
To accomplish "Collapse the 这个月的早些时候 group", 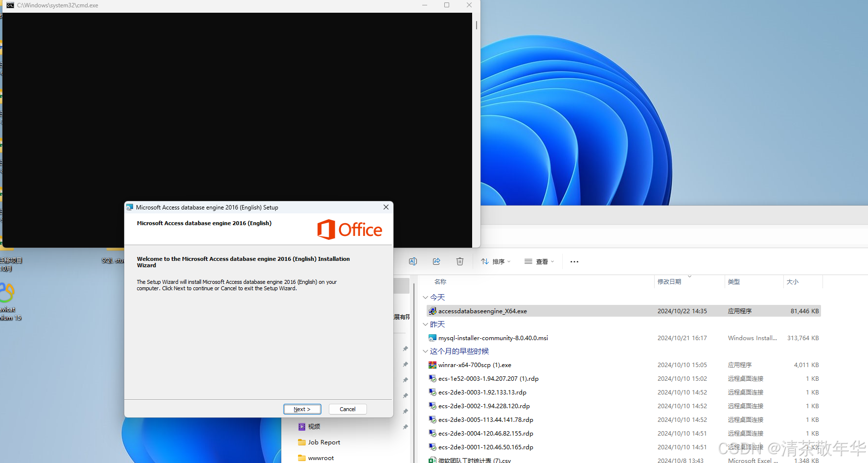I will (425, 351).
